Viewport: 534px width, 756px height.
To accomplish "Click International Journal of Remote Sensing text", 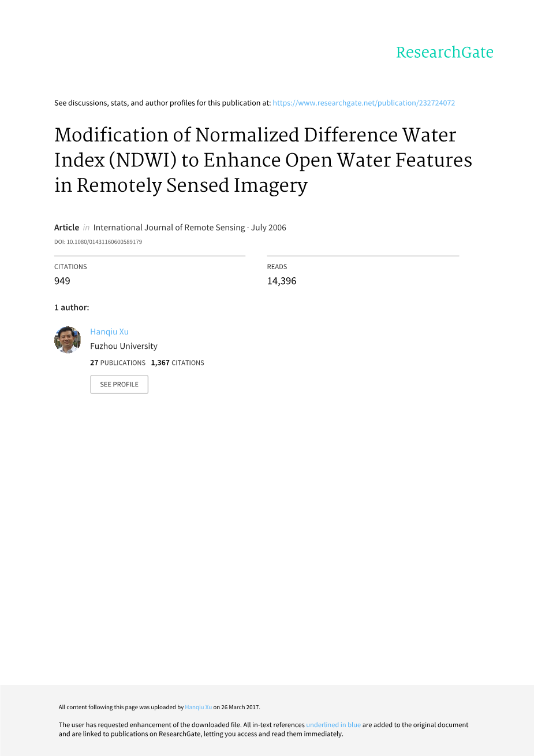I will 169,228.
